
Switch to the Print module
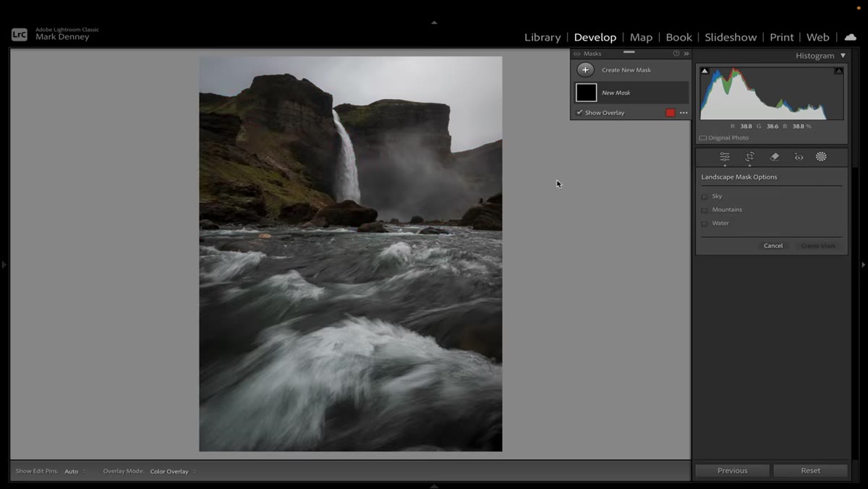[781, 38]
